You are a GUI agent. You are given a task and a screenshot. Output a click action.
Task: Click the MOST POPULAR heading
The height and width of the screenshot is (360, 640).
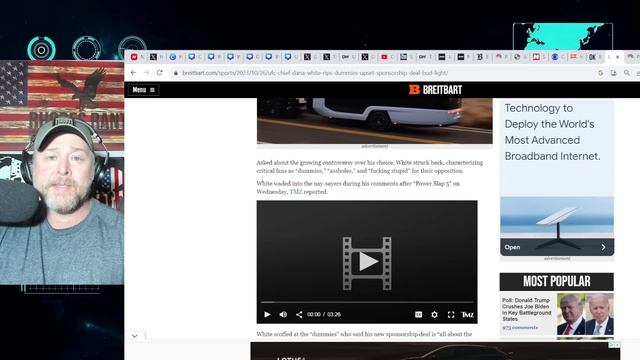(x=557, y=282)
